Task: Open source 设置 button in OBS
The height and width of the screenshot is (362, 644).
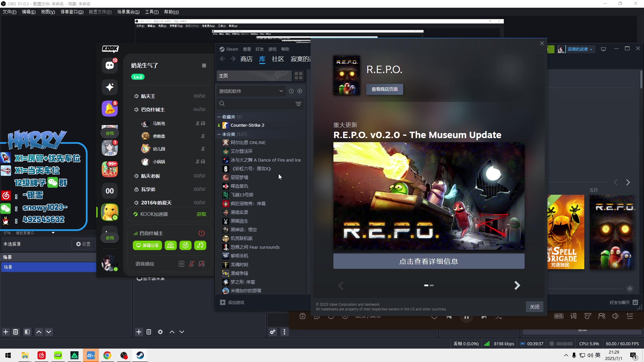Action: coord(83,244)
